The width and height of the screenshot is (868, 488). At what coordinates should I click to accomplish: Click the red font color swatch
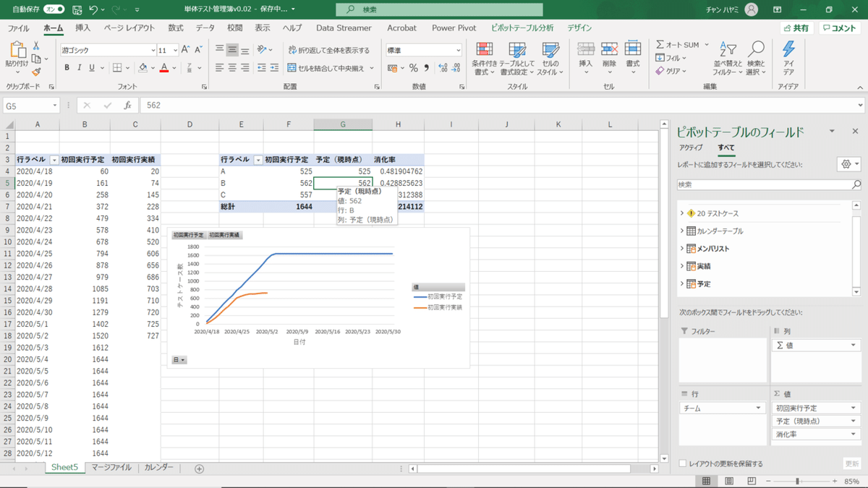pyautogui.click(x=164, y=68)
